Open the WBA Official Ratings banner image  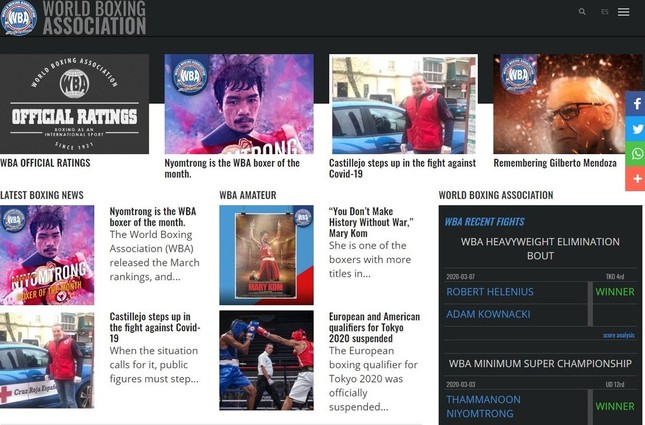(x=74, y=104)
